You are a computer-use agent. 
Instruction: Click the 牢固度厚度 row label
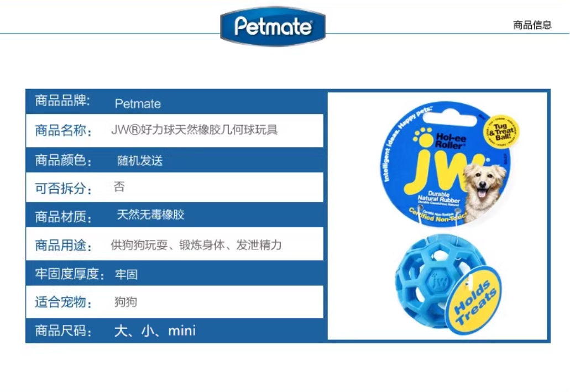[70, 274]
